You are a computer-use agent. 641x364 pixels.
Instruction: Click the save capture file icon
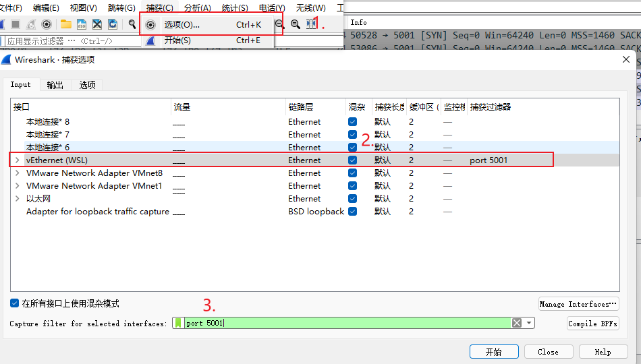click(x=82, y=24)
